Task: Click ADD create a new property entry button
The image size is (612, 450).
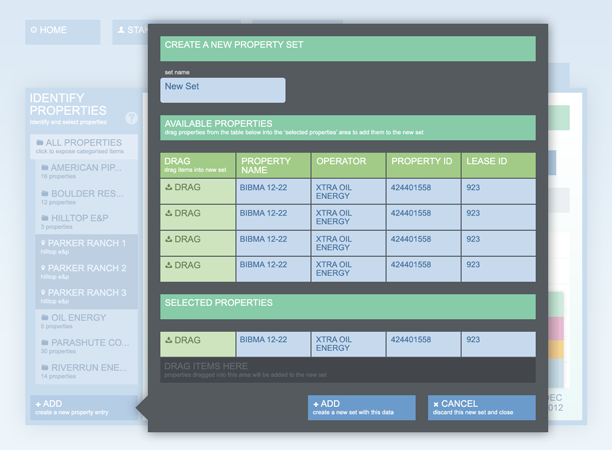Action: click(84, 407)
